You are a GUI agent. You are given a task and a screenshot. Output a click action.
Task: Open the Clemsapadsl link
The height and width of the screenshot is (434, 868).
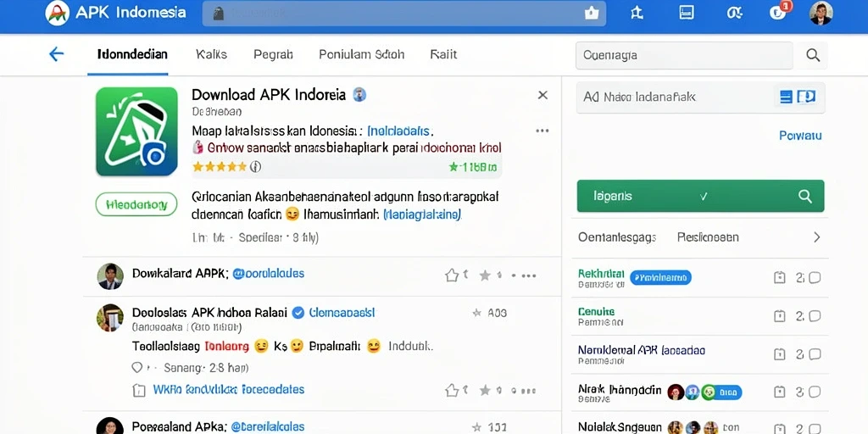tap(342, 313)
